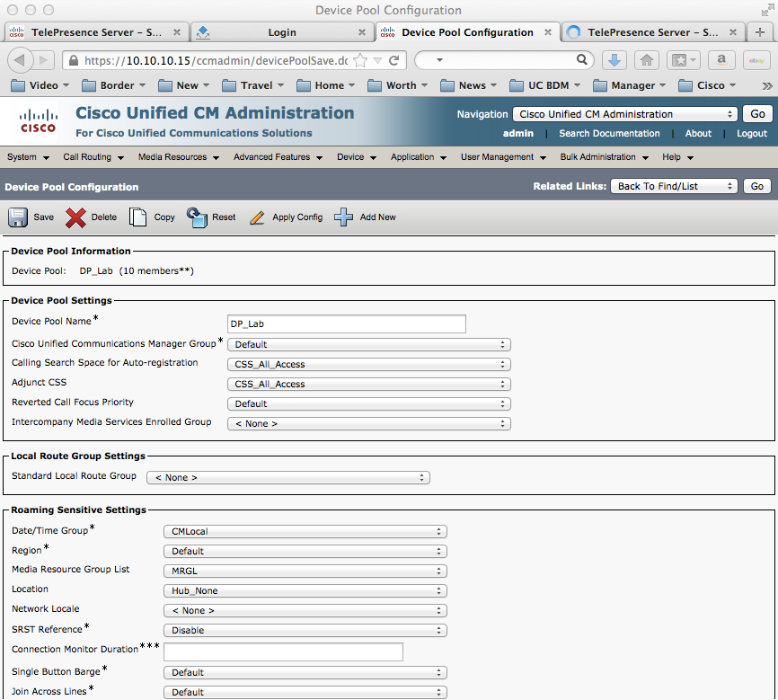Close the Login tab
This screenshot has width=778, height=700.
coord(362,32)
